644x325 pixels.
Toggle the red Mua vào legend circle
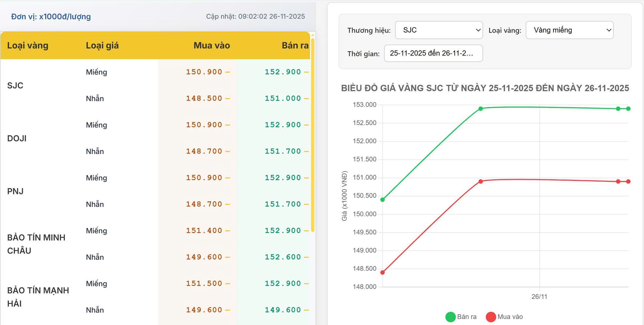pyautogui.click(x=491, y=317)
